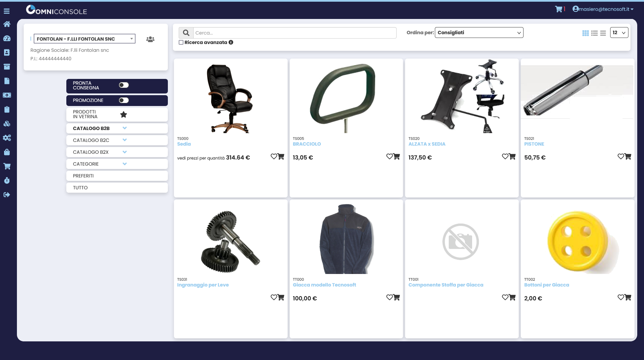Click the customers group icon next to FONTOLAN
The image size is (644, 360).
click(150, 39)
